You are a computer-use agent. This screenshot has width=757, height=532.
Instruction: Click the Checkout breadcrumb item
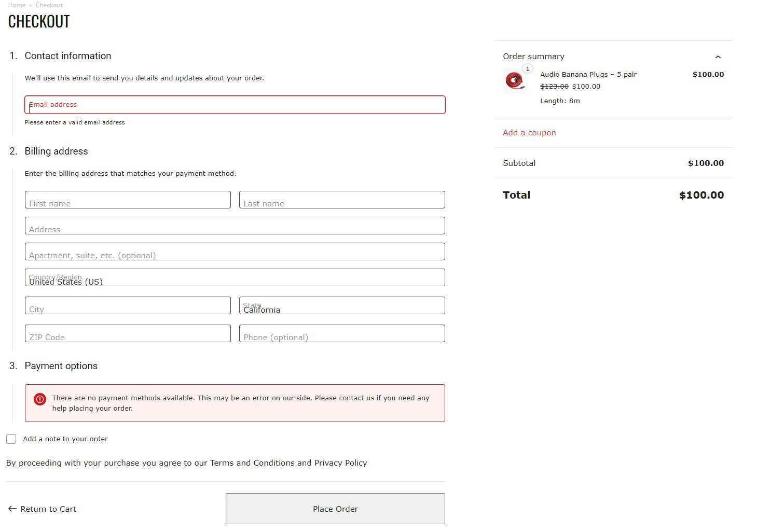click(x=49, y=5)
